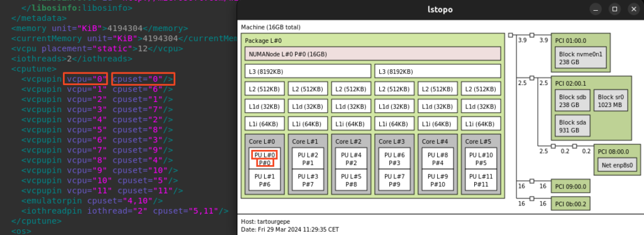Click the Package L#0 label
Viewport: 644px width, 235px height.
point(264,41)
